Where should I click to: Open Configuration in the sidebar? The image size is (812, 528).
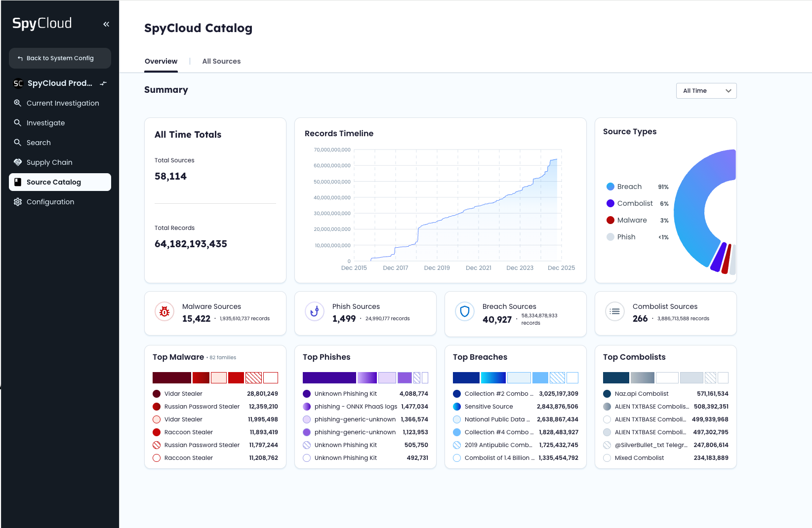[x=60, y=202]
